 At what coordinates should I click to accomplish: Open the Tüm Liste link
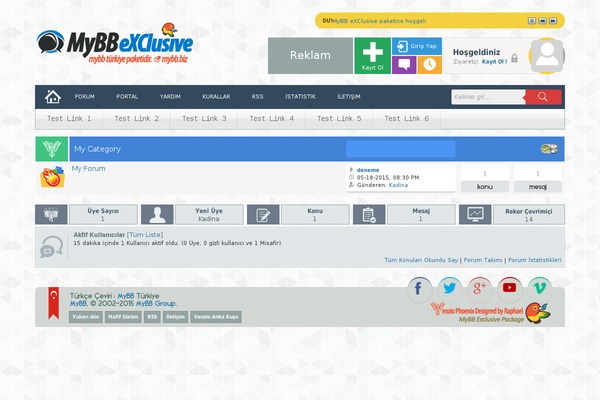pyautogui.click(x=145, y=235)
